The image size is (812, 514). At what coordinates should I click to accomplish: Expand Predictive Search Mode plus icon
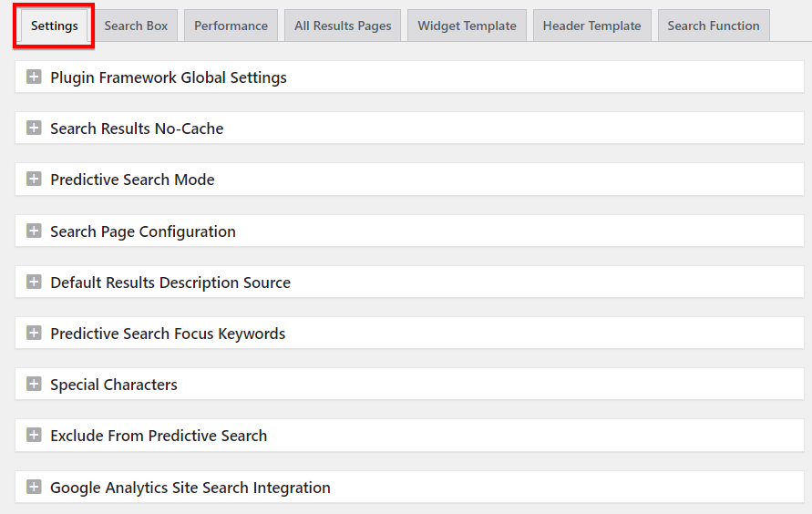(x=35, y=180)
